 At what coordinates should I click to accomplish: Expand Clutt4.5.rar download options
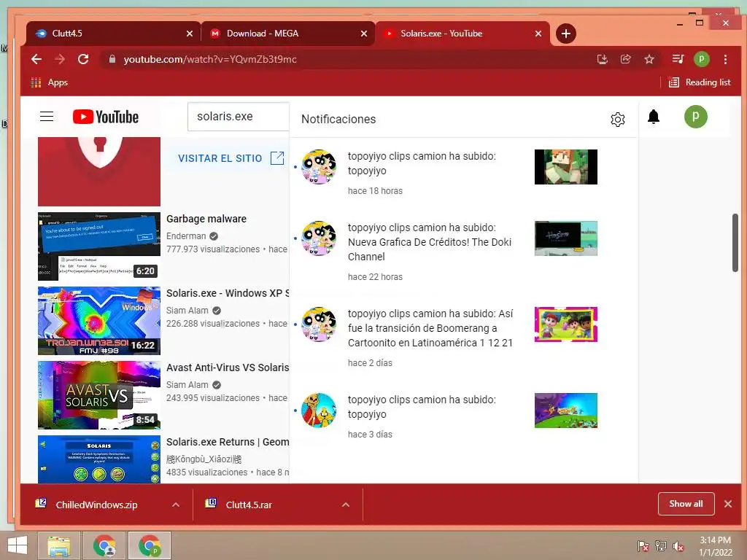pos(346,505)
